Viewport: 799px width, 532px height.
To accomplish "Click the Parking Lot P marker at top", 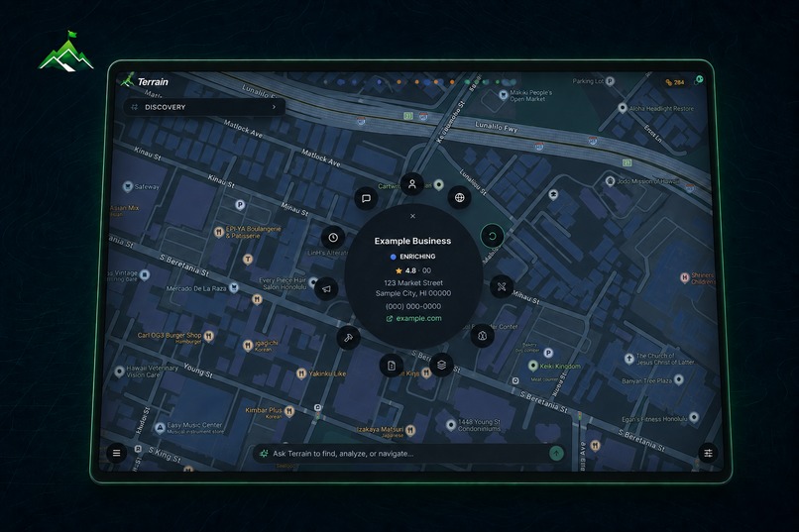I will [610, 81].
